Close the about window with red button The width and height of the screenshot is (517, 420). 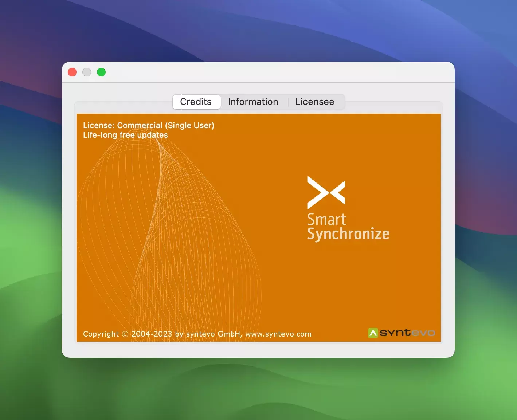coord(72,72)
